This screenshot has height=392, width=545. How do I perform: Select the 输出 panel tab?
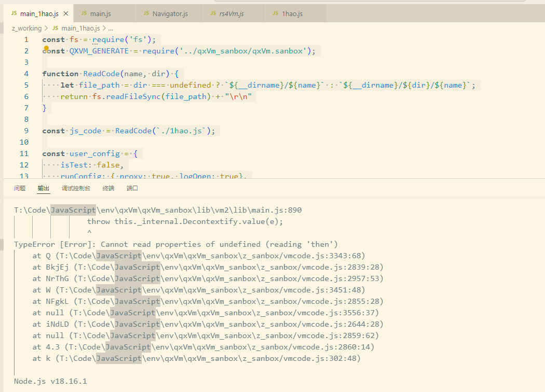point(44,188)
